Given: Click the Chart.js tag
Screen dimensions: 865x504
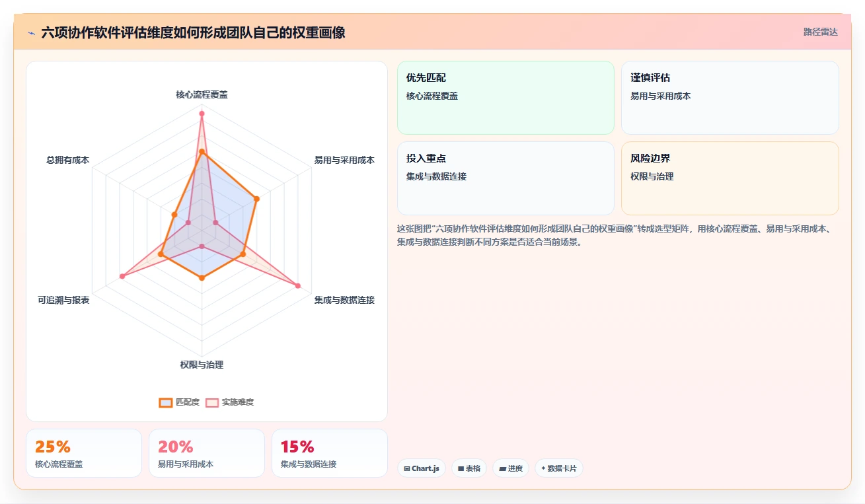Looking at the screenshot, I should coord(422,468).
